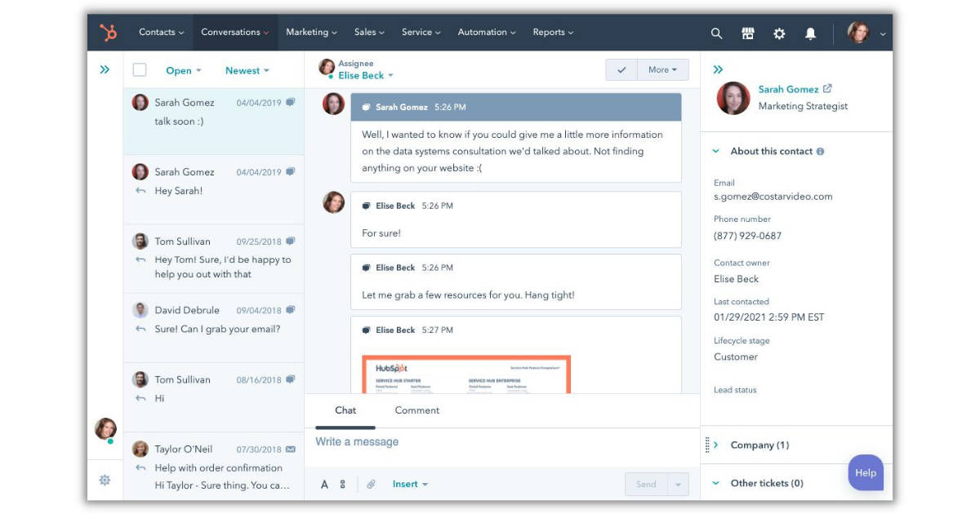Change assignee via the Elise Beck dropdown

pyautogui.click(x=363, y=75)
